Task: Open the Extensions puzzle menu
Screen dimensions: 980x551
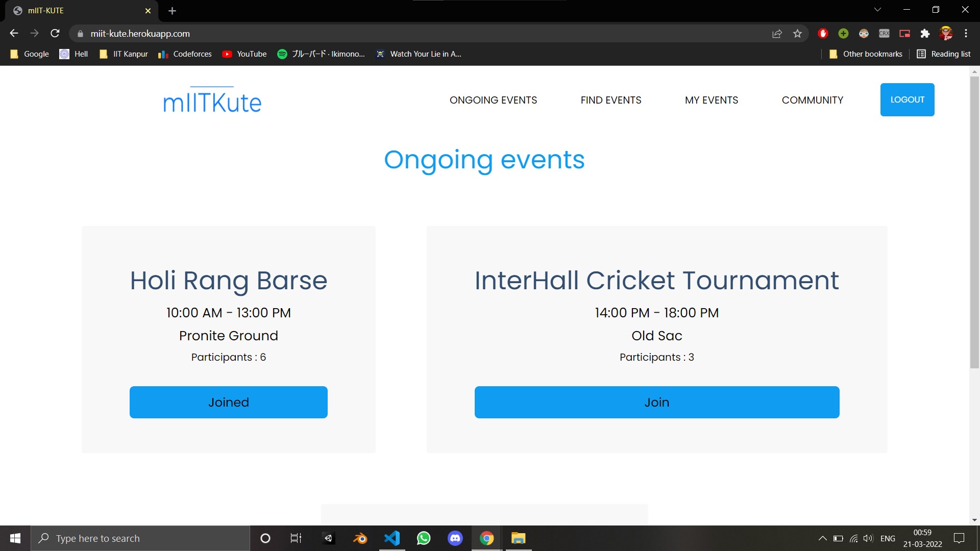Action: [925, 34]
